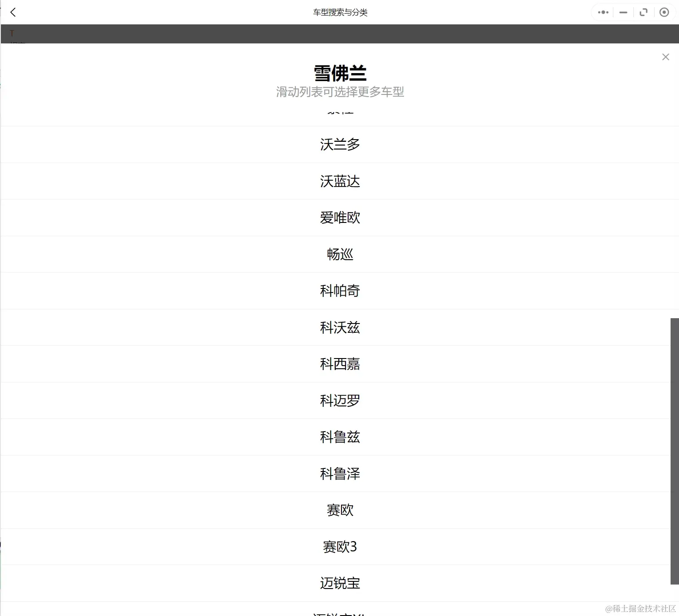Click the restore window size icon

click(x=644, y=12)
